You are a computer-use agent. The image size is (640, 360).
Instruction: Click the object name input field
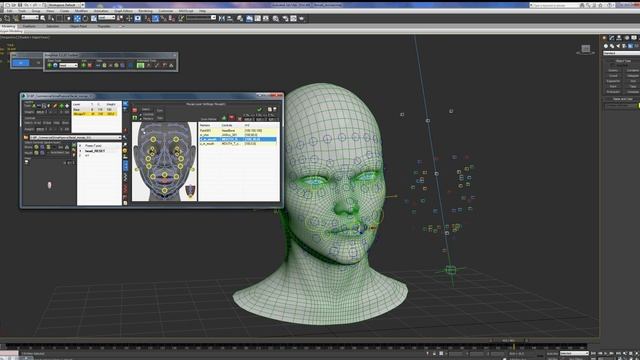(620, 106)
